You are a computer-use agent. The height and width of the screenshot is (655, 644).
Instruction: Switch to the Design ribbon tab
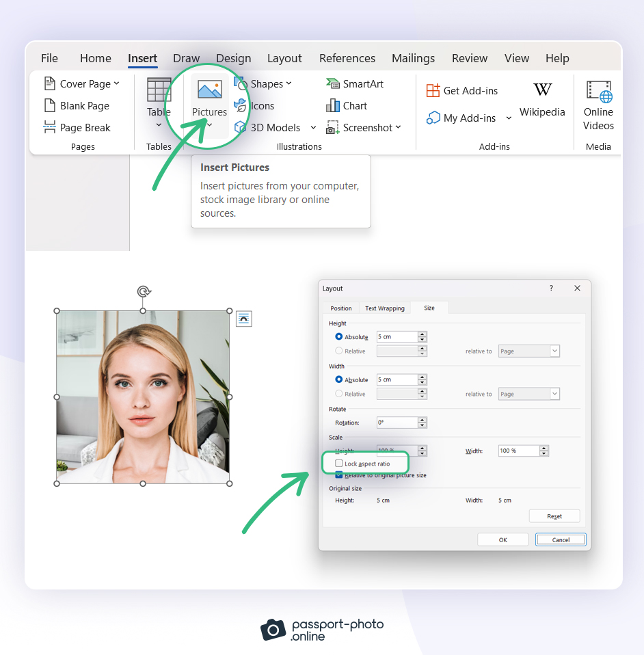[x=234, y=59]
